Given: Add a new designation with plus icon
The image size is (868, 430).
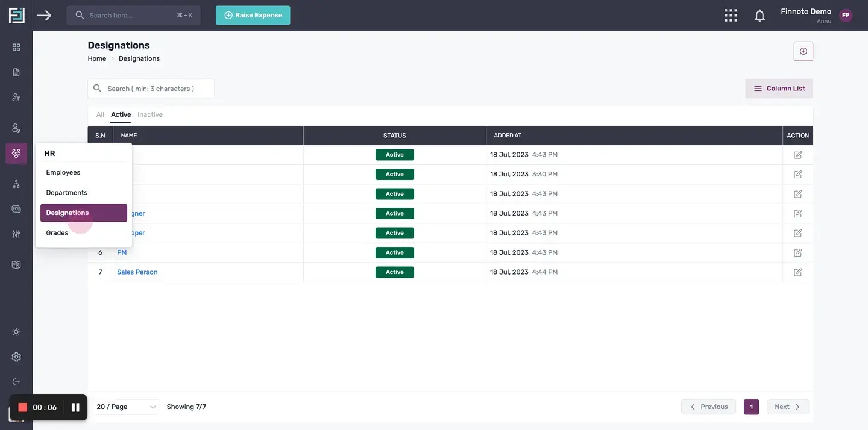Looking at the screenshot, I should tap(804, 51).
